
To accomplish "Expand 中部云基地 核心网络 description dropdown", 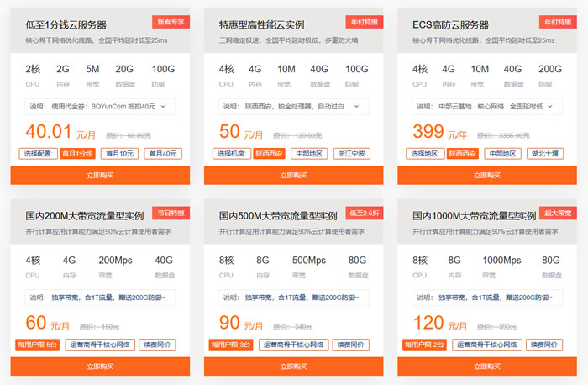I will click(486, 107).
